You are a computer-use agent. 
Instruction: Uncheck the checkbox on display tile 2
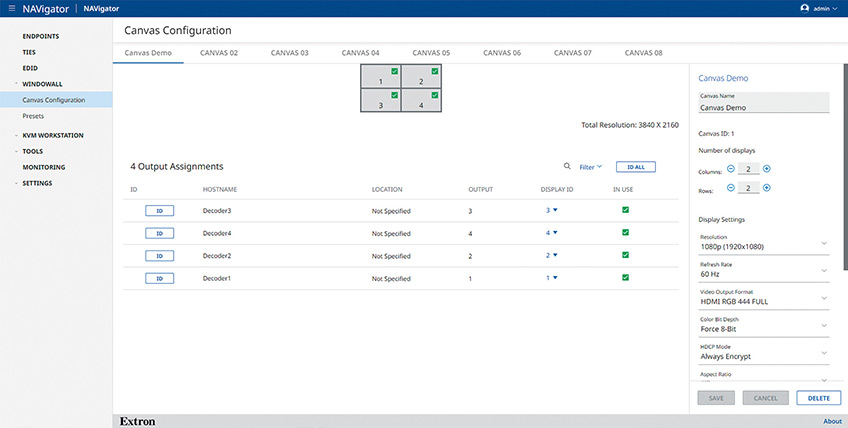coord(435,71)
